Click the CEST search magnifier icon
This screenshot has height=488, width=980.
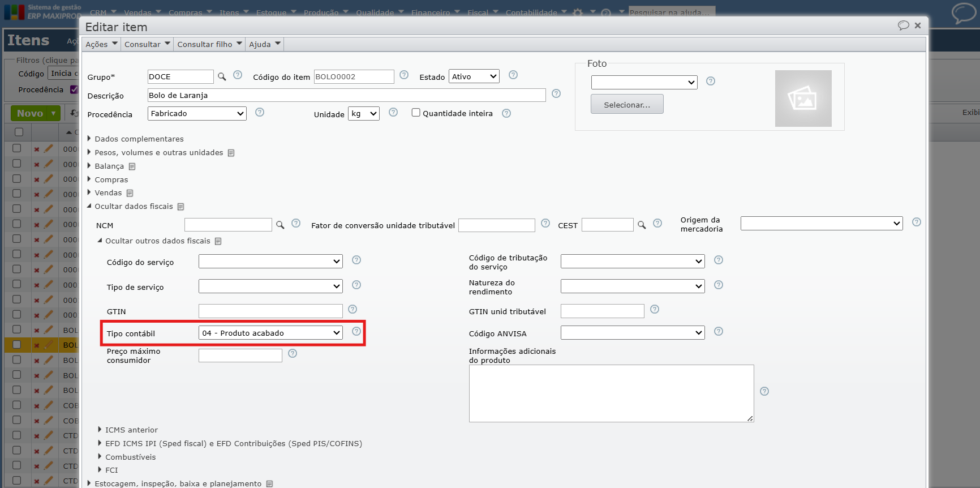[642, 225]
